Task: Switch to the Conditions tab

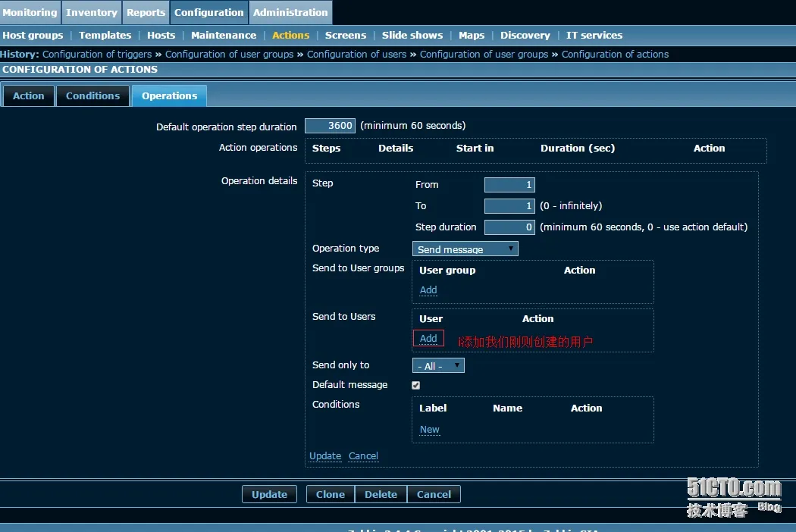Action: pos(93,96)
